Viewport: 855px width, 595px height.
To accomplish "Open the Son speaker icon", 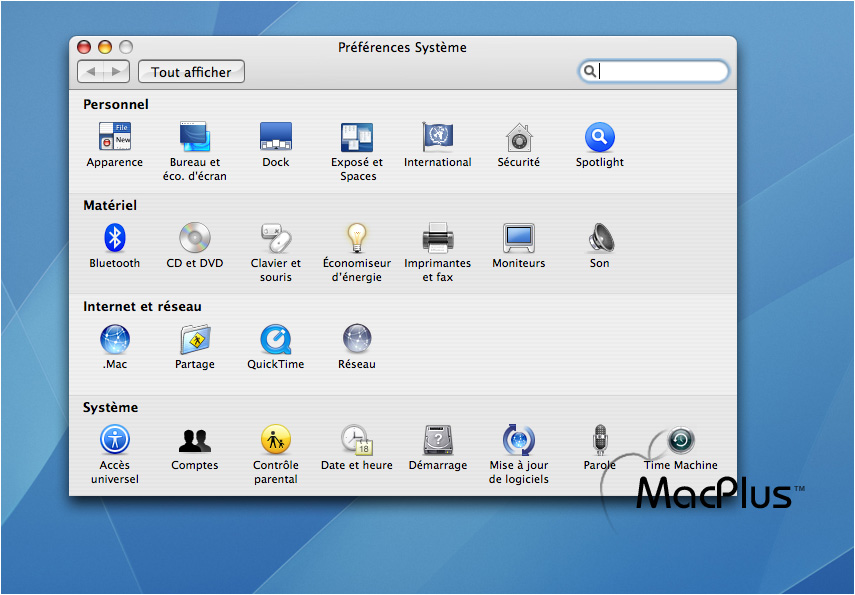I will [x=600, y=238].
